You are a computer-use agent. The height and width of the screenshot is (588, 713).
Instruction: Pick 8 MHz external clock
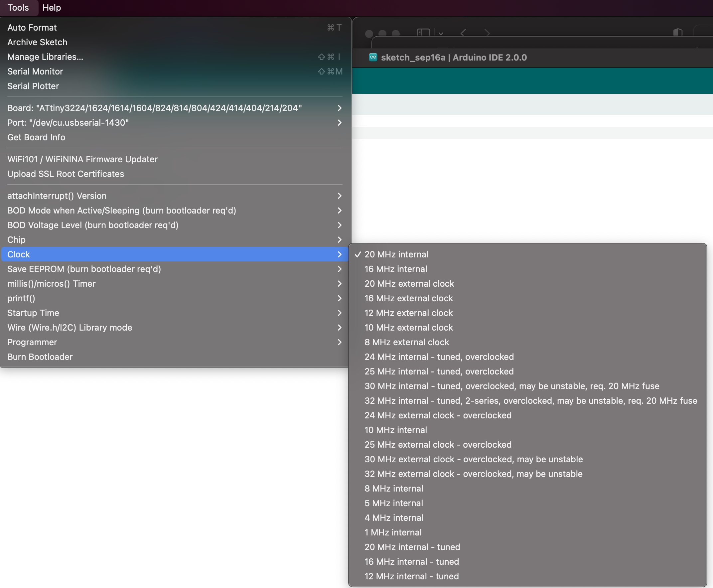tap(527, 342)
